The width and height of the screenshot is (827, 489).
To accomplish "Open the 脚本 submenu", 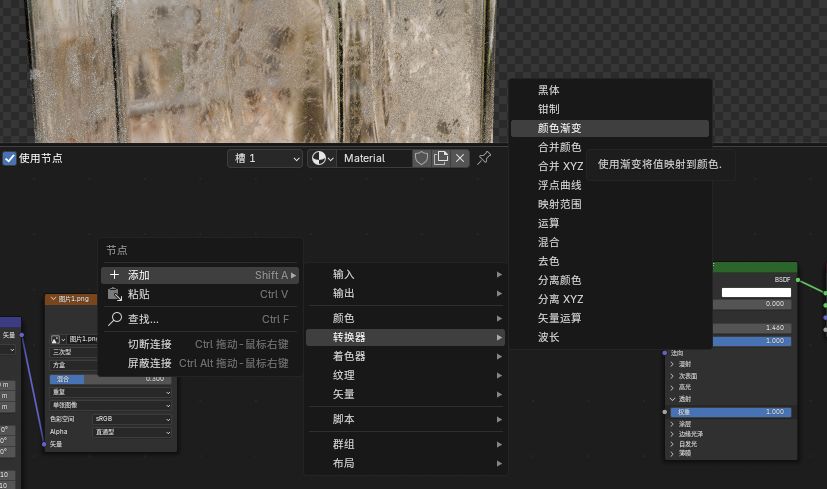I will point(405,419).
